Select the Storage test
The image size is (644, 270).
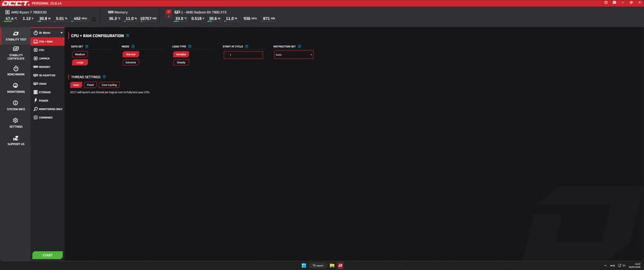[x=48, y=92]
